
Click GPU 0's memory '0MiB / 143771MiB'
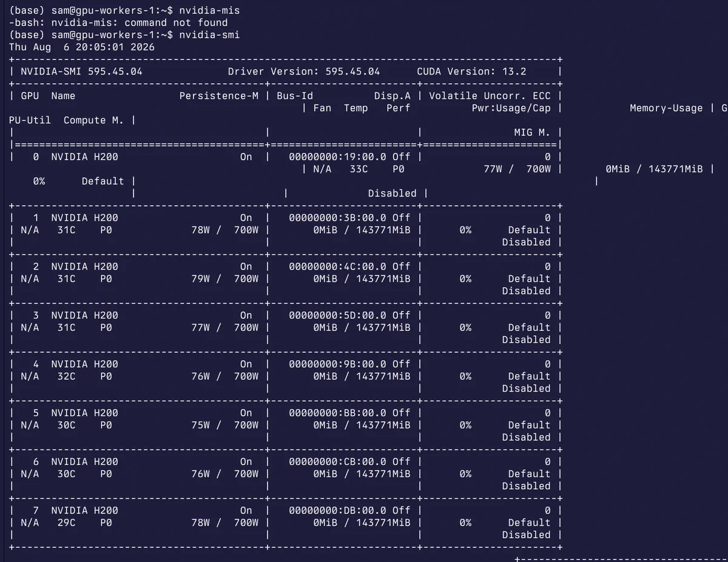(654, 169)
